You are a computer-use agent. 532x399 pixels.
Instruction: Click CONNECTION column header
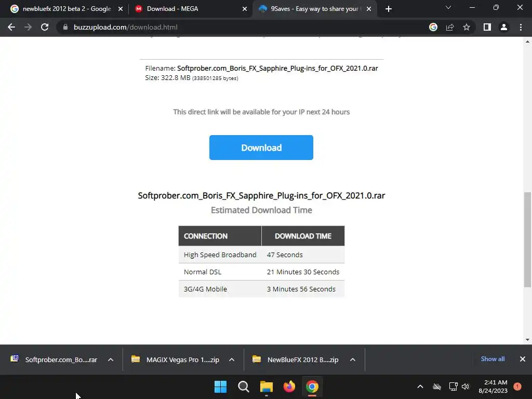pyautogui.click(x=220, y=236)
